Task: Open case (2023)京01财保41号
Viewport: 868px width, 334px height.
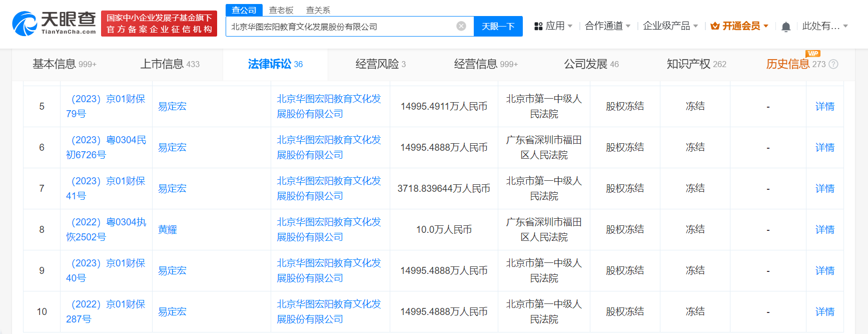Action: click(x=106, y=188)
